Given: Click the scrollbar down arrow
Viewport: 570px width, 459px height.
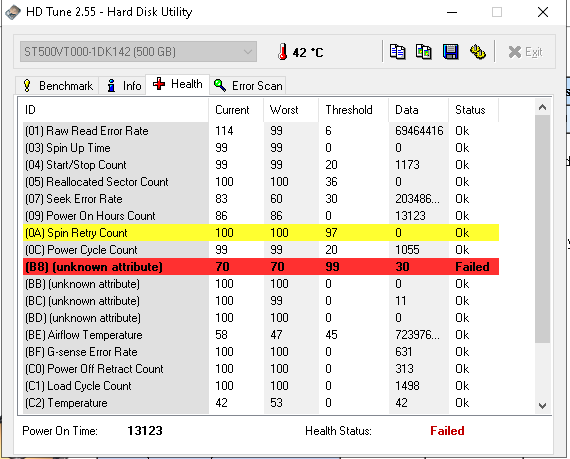Looking at the screenshot, I should click(x=542, y=406).
